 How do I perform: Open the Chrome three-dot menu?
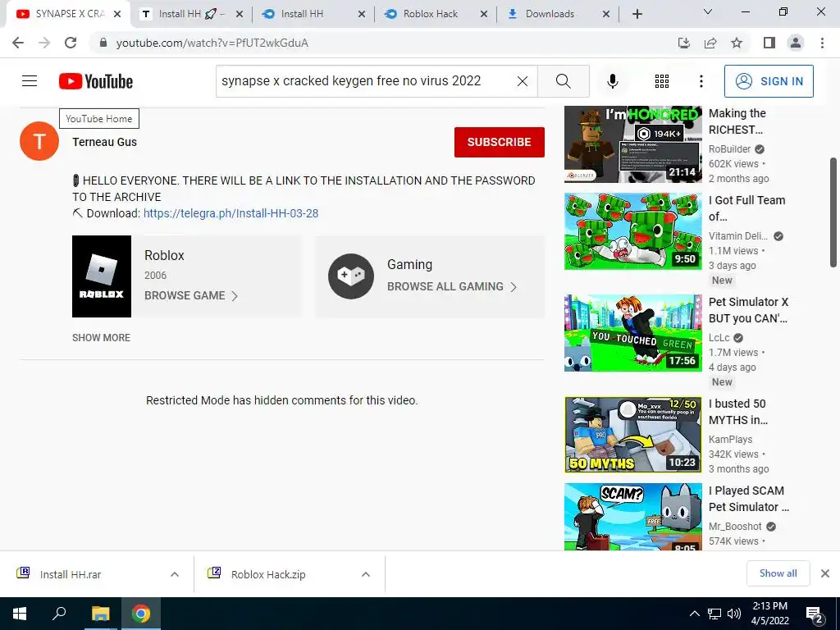pyautogui.click(x=822, y=43)
